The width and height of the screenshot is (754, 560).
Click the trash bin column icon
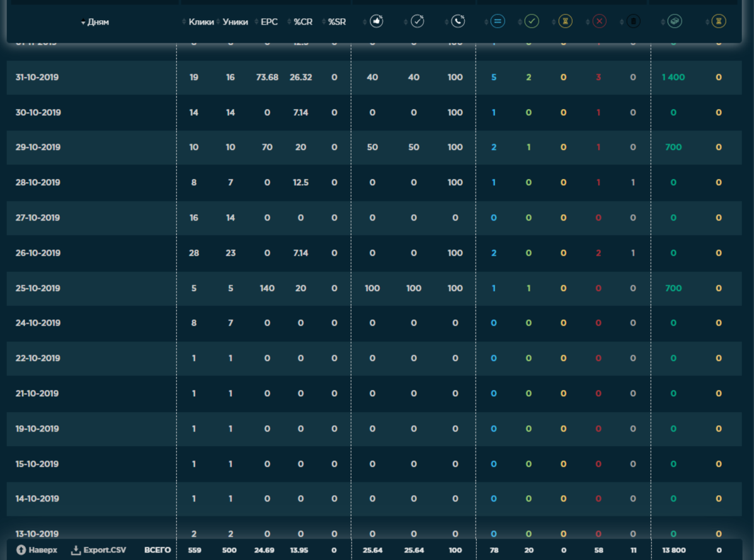coord(634,21)
